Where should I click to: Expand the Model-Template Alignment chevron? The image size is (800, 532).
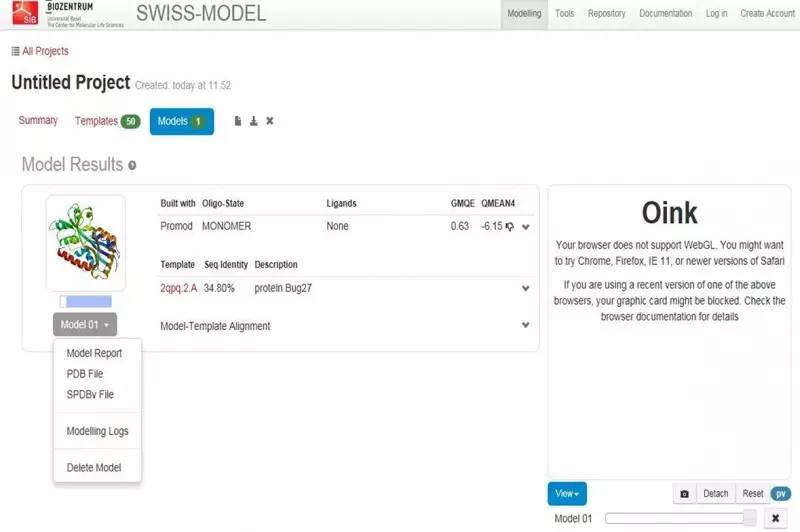[526, 325]
